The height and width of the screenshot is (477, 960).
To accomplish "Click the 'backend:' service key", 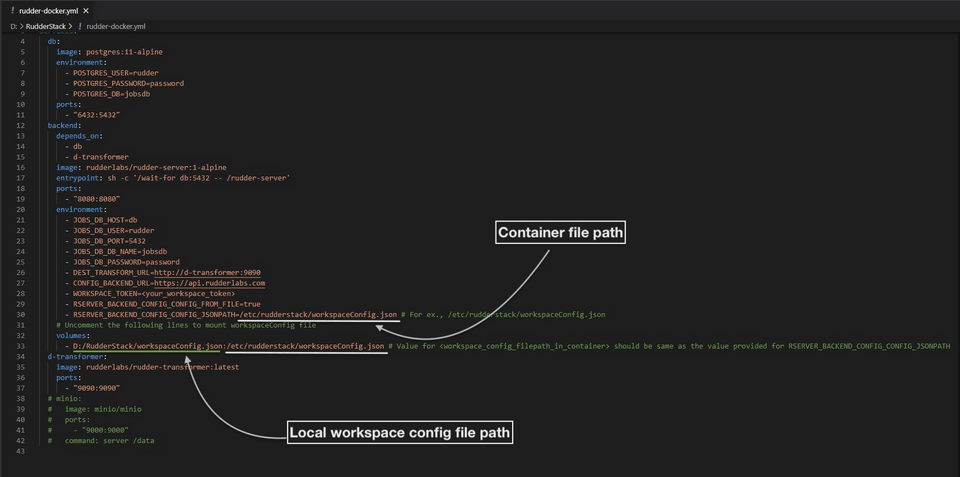I will pyautogui.click(x=64, y=125).
